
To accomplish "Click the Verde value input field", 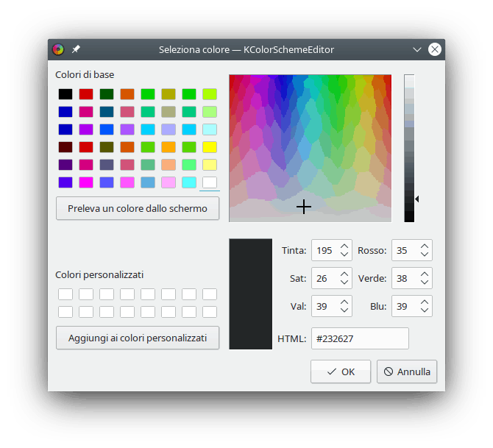I will (x=404, y=278).
